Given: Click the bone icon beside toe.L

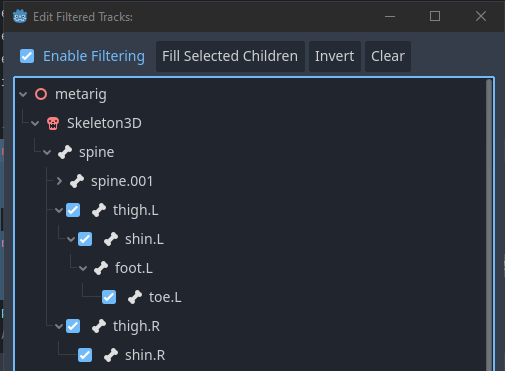Looking at the screenshot, I should [x=135, y=297].
